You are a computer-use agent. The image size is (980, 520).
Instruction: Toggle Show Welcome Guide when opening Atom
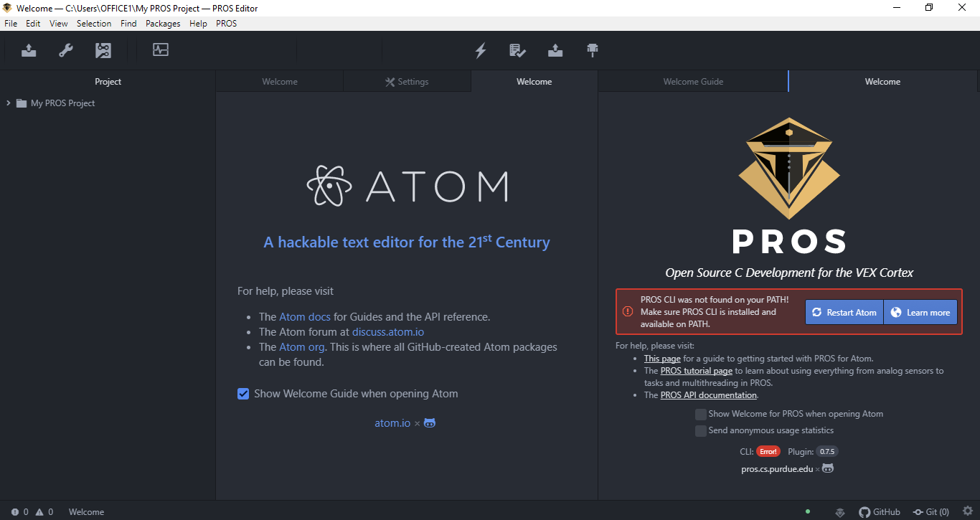pos(243,394)
